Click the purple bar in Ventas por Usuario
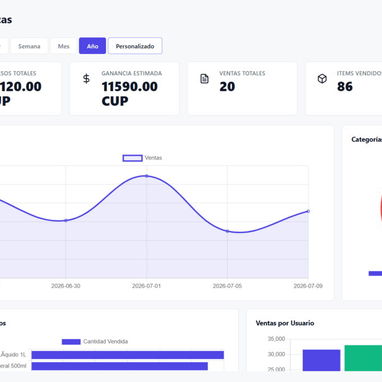Screen dimensions: 382x382 (x=322, y=360)
